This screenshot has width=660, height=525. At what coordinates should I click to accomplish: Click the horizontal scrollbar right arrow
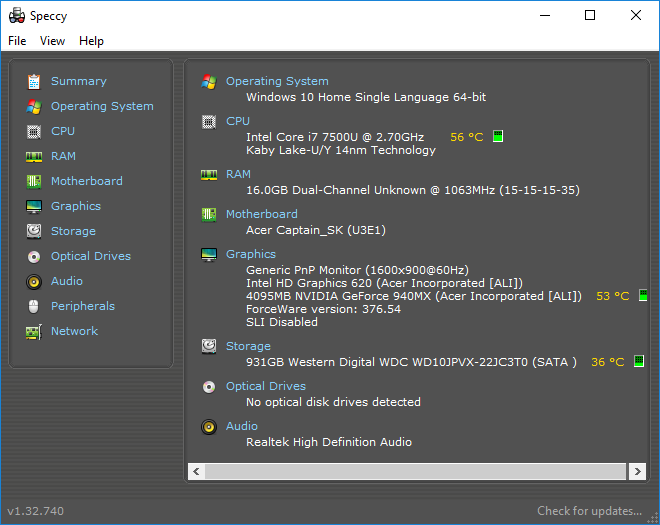click(637, 471)
